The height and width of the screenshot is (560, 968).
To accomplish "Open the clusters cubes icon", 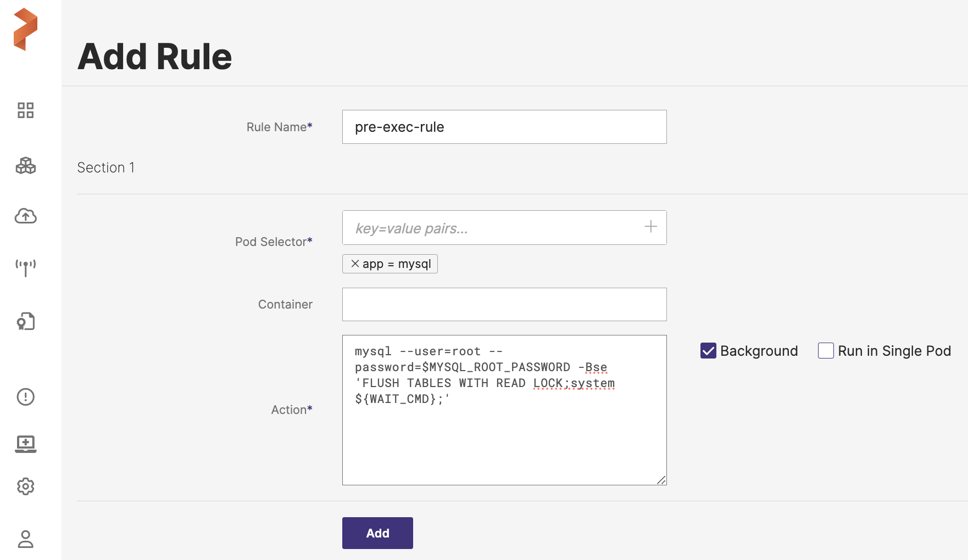I will (25, 165).
